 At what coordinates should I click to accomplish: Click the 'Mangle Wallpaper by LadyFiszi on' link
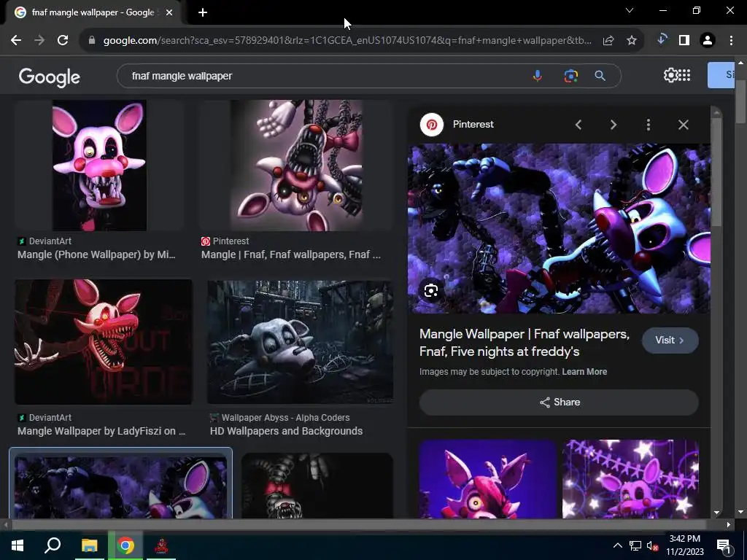101,431
